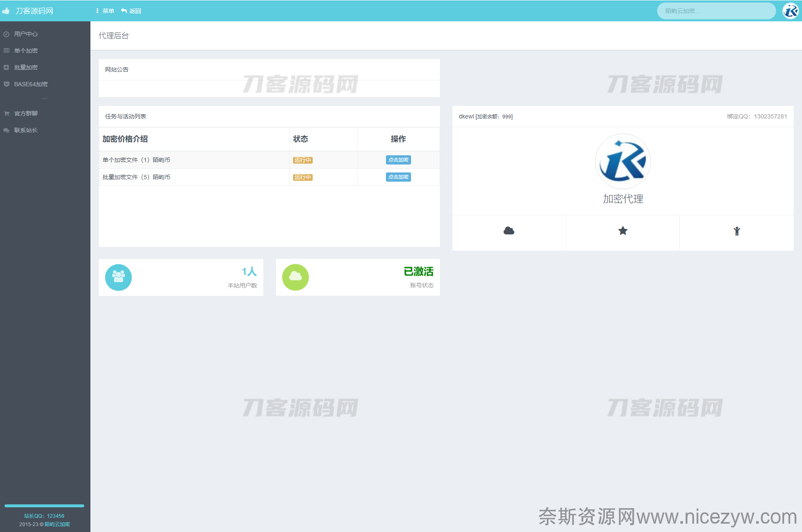The image size is (802, 532).
Task: Click 单个加密文件（1）陌屿币 row text
Action: [x=136, y=160]
